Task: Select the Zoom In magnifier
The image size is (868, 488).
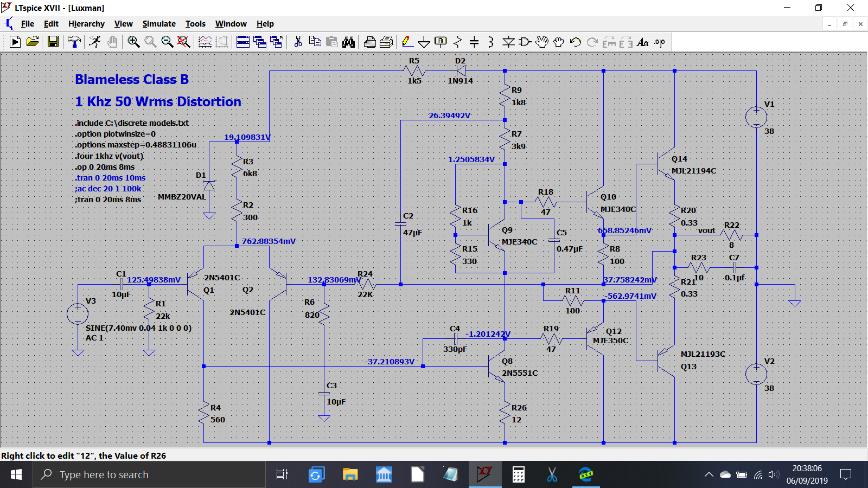Action: [x=133, y=42]
